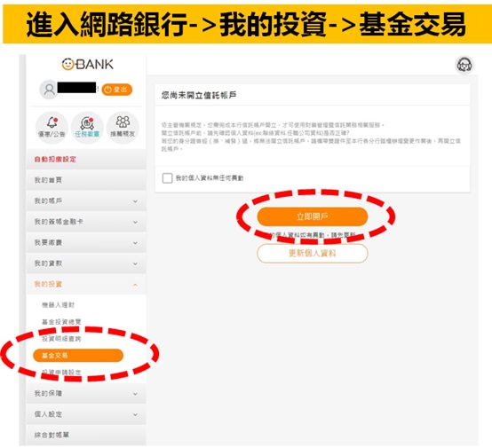Click the O-Bank logo
This screenshot has height=448, width=492.
tap(87, 64)
